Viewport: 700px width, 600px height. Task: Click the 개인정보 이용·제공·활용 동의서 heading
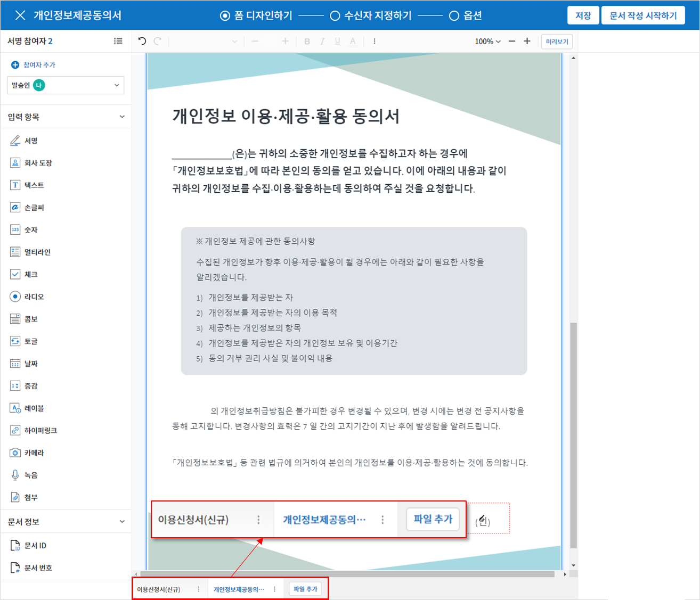[x=286, y=116]
